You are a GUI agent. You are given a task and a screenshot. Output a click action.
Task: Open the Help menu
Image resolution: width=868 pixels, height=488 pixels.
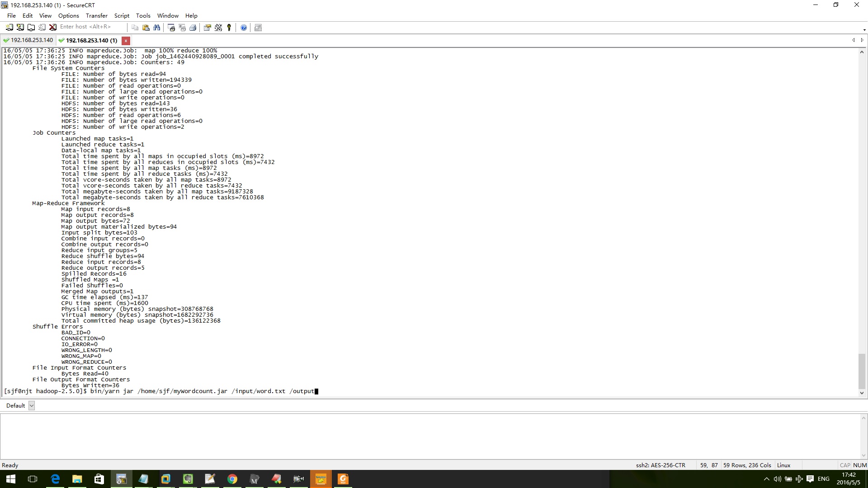pos(191,15)
